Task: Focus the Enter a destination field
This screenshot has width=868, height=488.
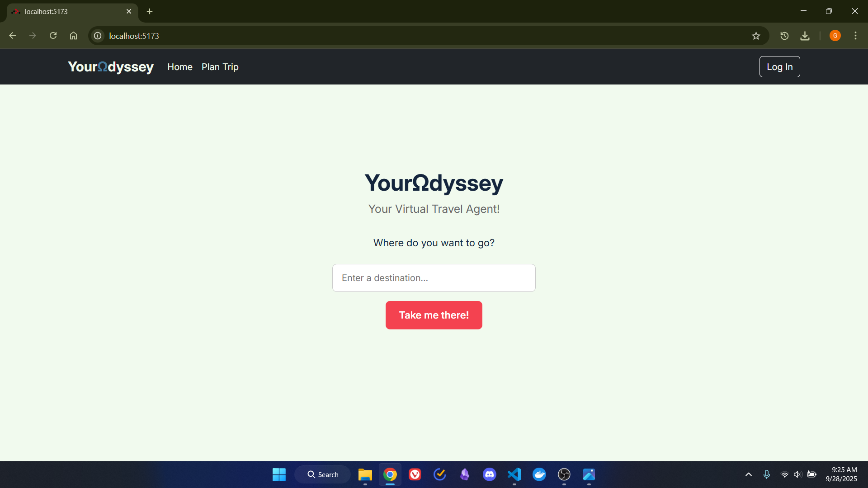Action: (434, 278)
